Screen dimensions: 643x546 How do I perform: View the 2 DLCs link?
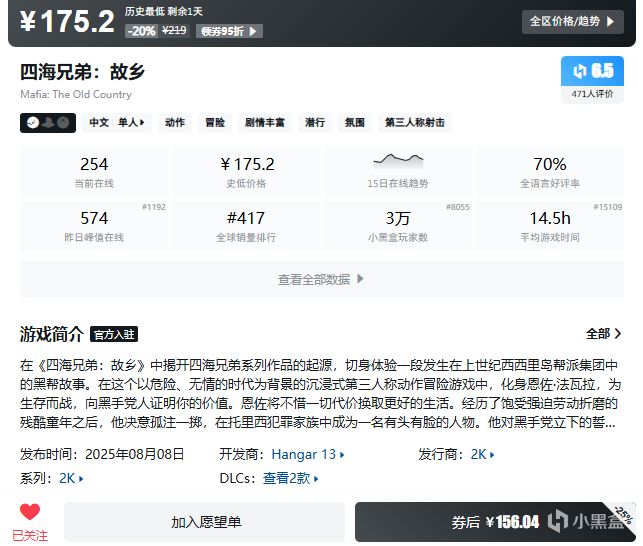[290, 478]
